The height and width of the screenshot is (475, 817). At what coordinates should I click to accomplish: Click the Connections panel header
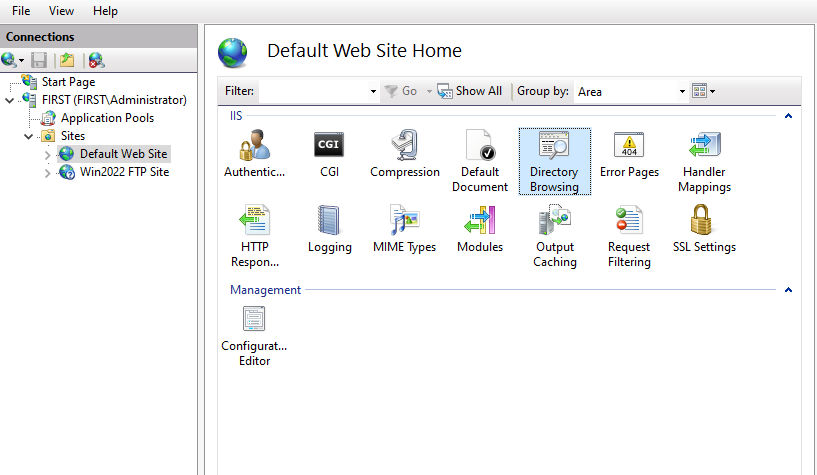coord(99,36)
